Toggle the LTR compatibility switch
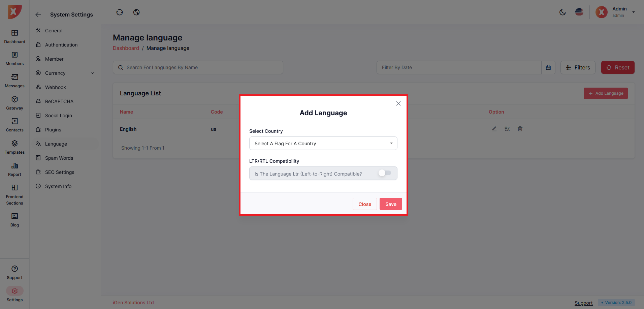The image size is (644, 309). click(384, 173)
